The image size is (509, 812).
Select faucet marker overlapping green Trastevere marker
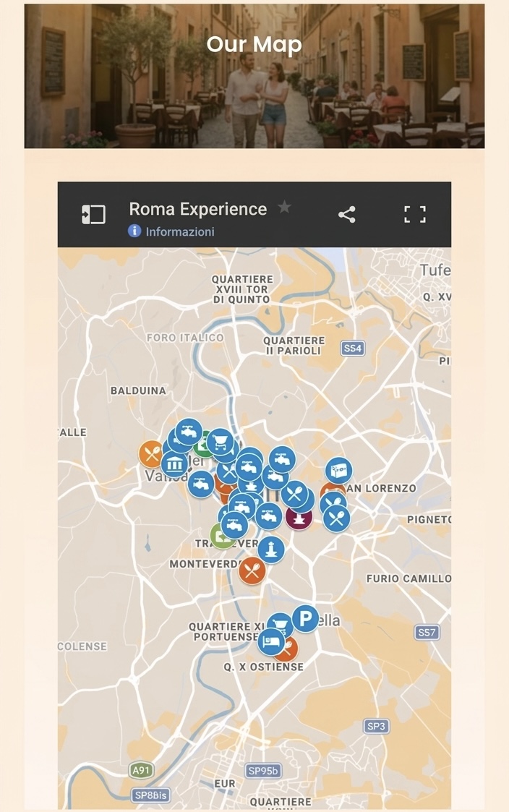click(234, 525)
